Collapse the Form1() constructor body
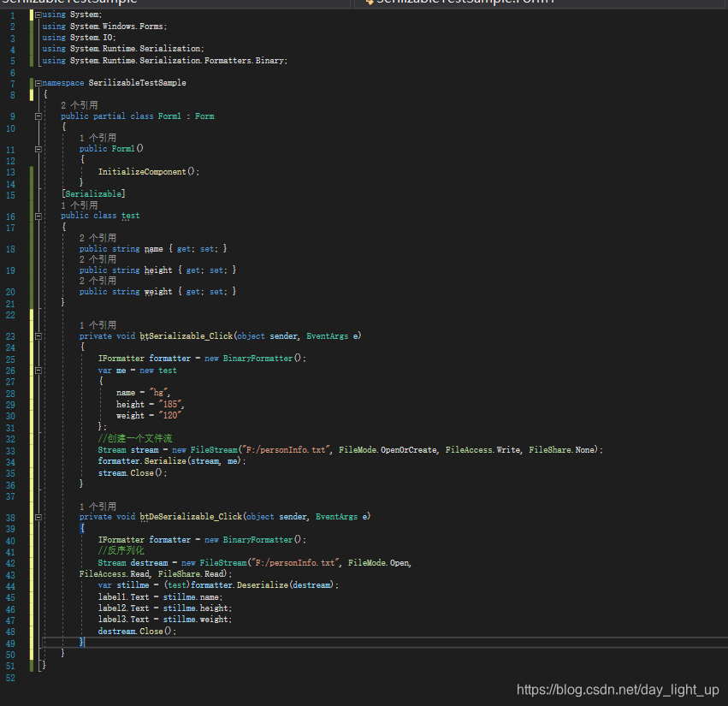Image resolution: width=728 pixels, height=706 pixels. coord(38,149)
